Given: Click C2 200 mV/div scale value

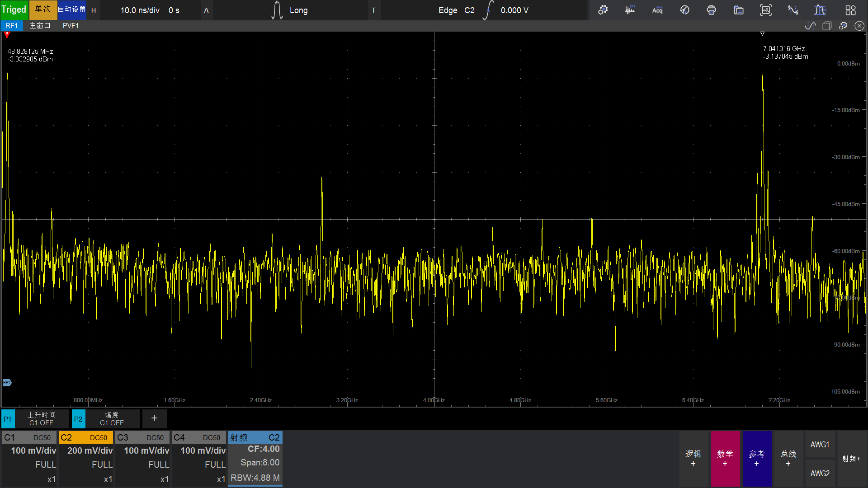Looking at the screenshot, I should pos(90,450).
